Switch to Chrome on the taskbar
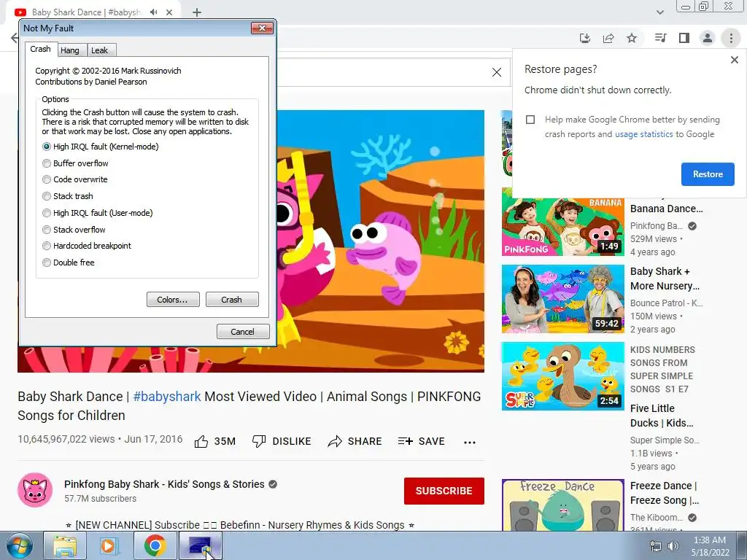 tap(155, 545)
